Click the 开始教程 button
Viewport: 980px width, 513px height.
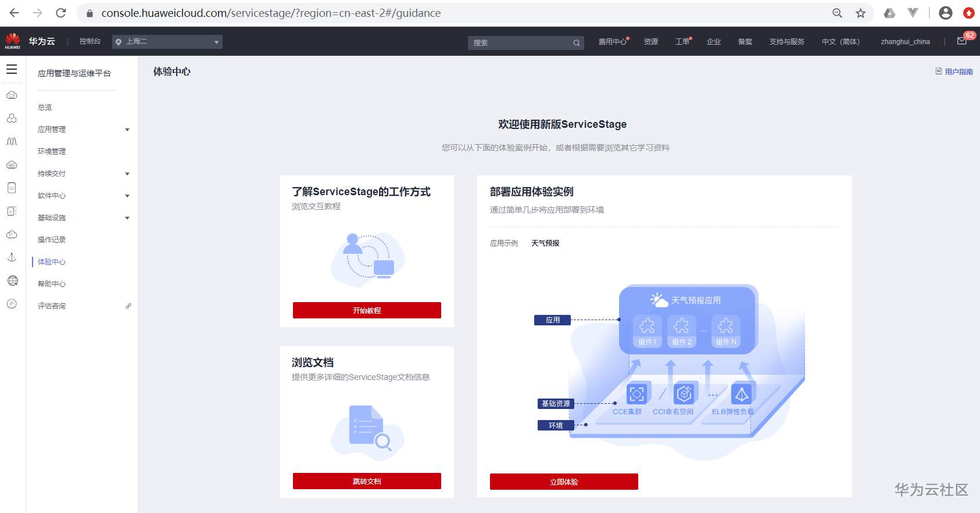click(x=367, y=310)
